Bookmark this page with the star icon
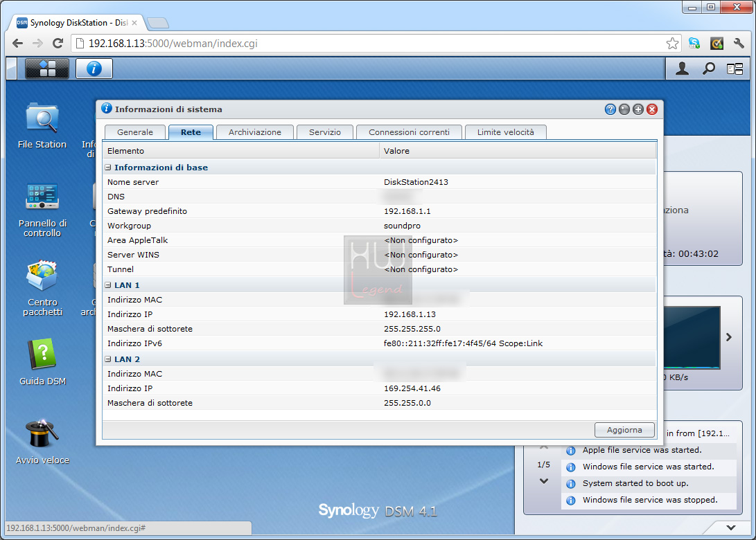The height and width of the screenshot is (540, 756). [672, 44]
